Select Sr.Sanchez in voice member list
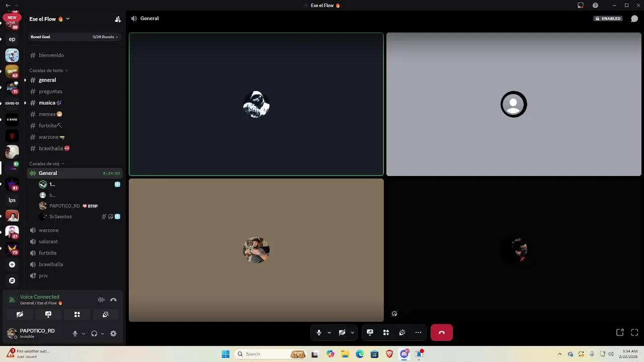Viewport: 644px width, 362px height. pyautogui.click(x=79, y=217)
